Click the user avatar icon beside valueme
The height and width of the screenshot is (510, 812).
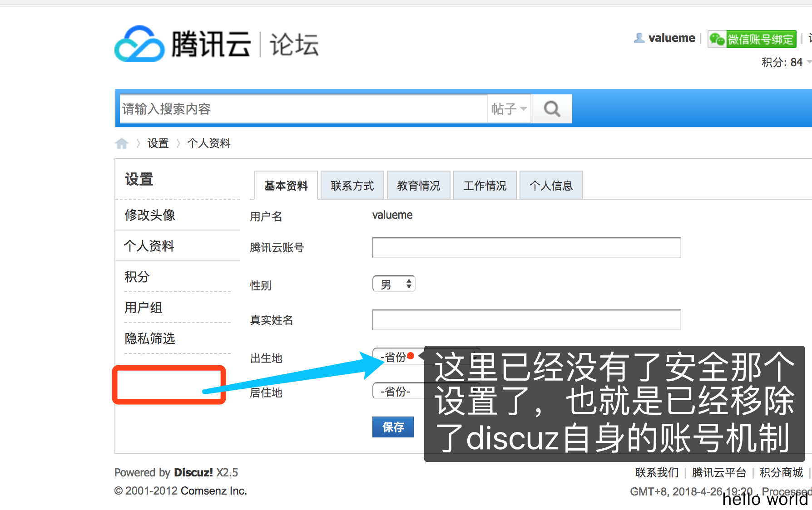[x=639, y=38]
